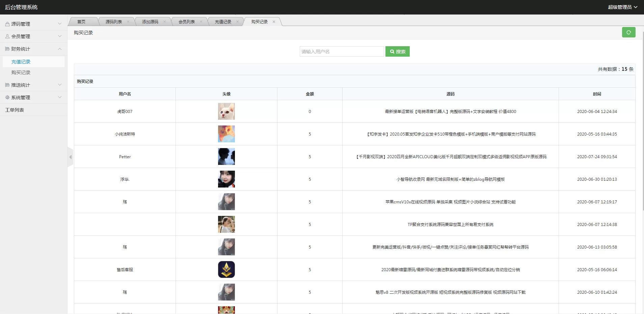Switch to the 会员列表 tab
Image resolution: width=644 pixels, height=314 pixels.
coord(186,21)
